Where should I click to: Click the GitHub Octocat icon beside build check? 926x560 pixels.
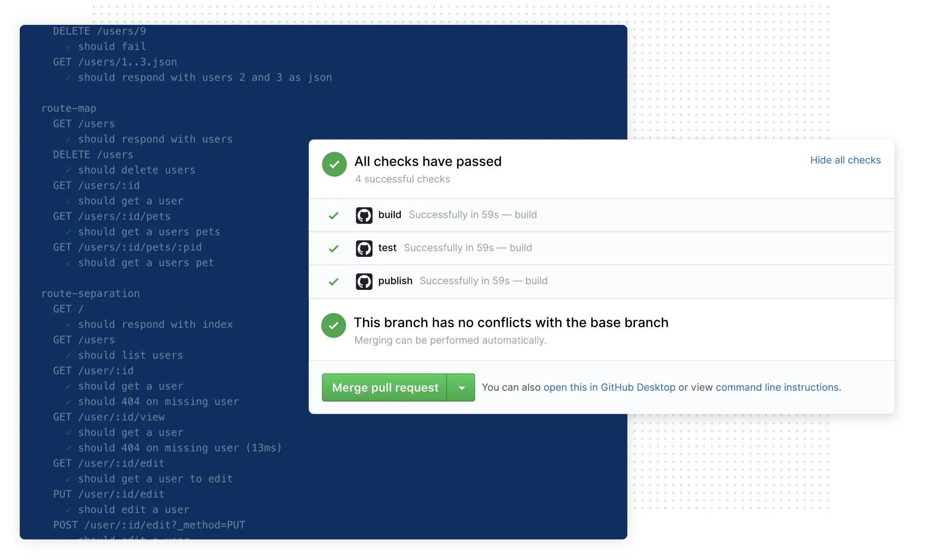pyautogui.click(x=364, y=215)
